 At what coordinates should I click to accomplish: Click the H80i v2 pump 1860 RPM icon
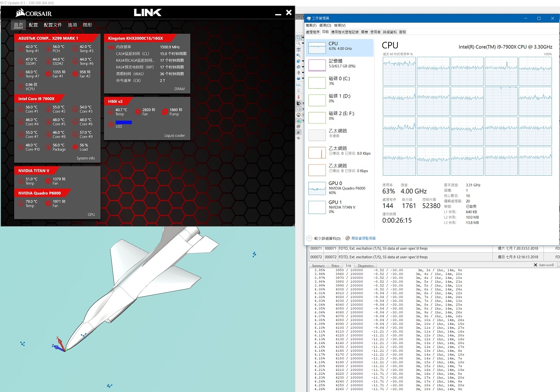tap(165, 112)
